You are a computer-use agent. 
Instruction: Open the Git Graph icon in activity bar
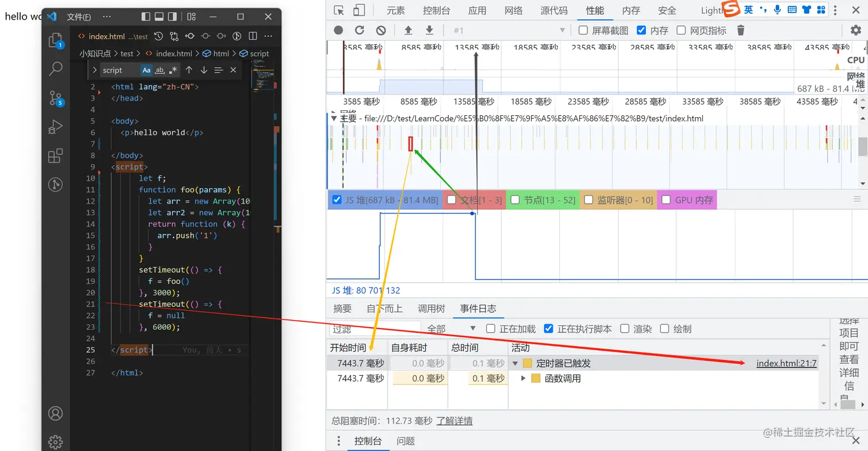[x=56, y=184]
